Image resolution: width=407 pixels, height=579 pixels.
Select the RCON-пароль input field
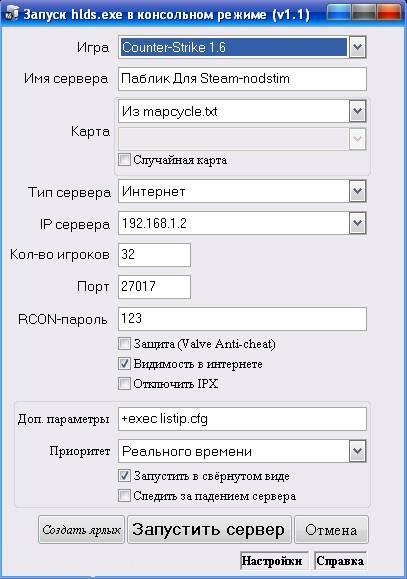coord(242,319)
